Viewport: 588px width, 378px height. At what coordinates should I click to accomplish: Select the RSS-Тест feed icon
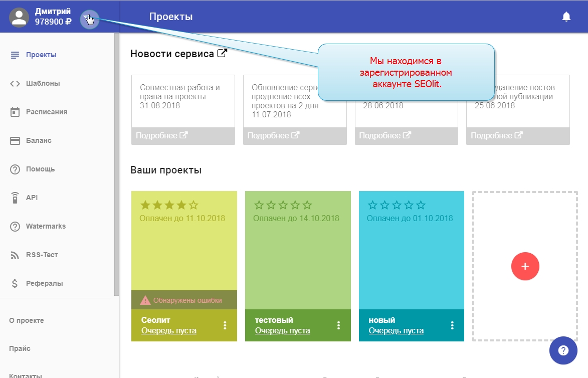[15, 255]
